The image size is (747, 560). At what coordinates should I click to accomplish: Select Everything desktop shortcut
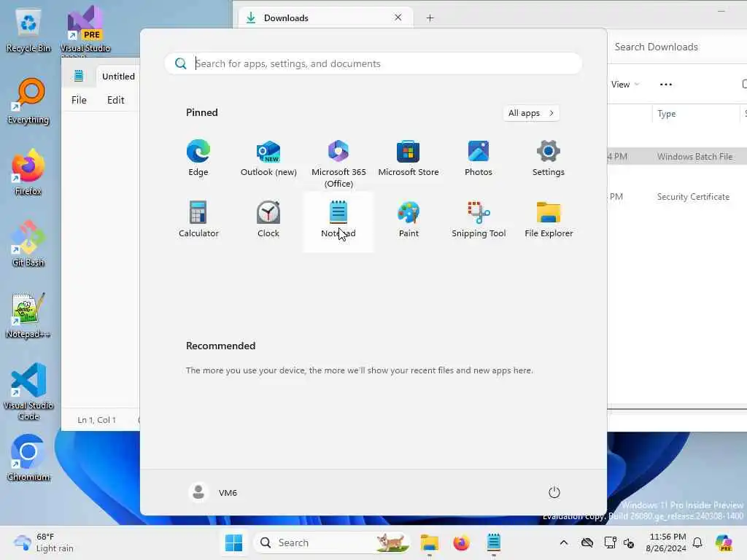[28, 101]
